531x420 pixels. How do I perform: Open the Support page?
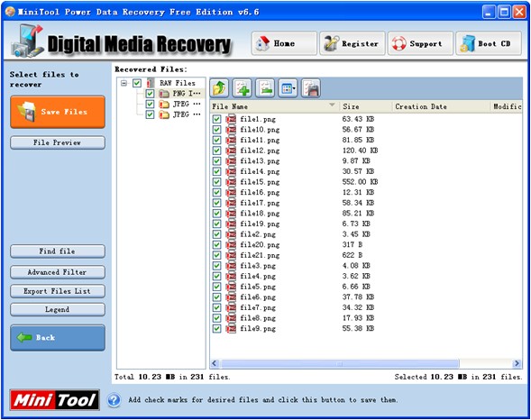coord(420,43)
